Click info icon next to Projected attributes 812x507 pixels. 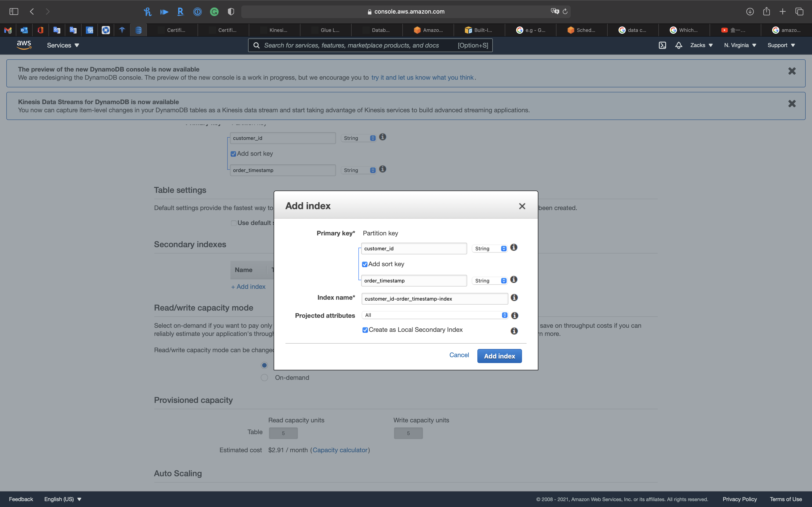coord(514,316)
